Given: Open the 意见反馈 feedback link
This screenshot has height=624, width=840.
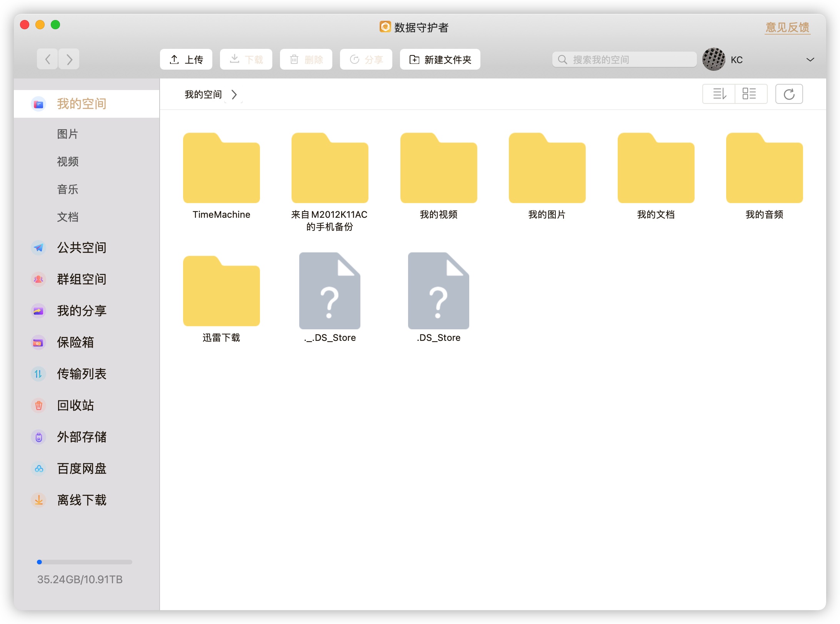Looking at the screenshot, I should [x=787, y=27].
